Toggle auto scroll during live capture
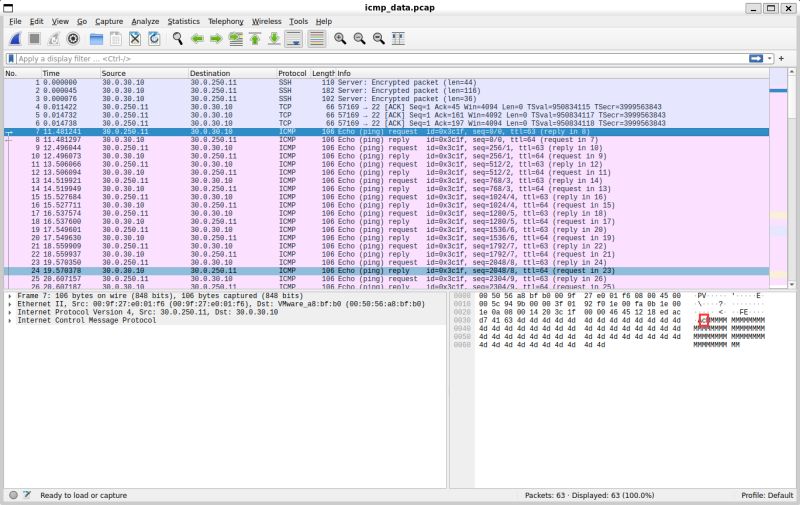800x505 pixels. pos(294,39)
